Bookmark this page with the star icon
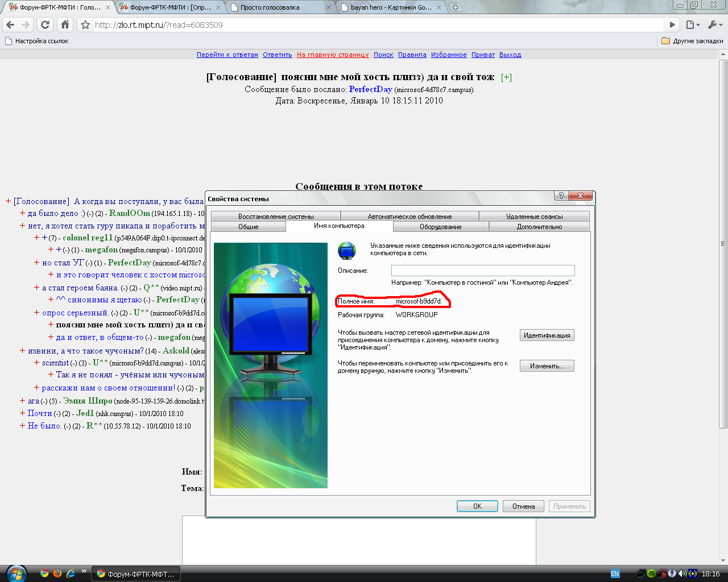The width and height of the screenshot is (728, 582). tap(85, 25)
